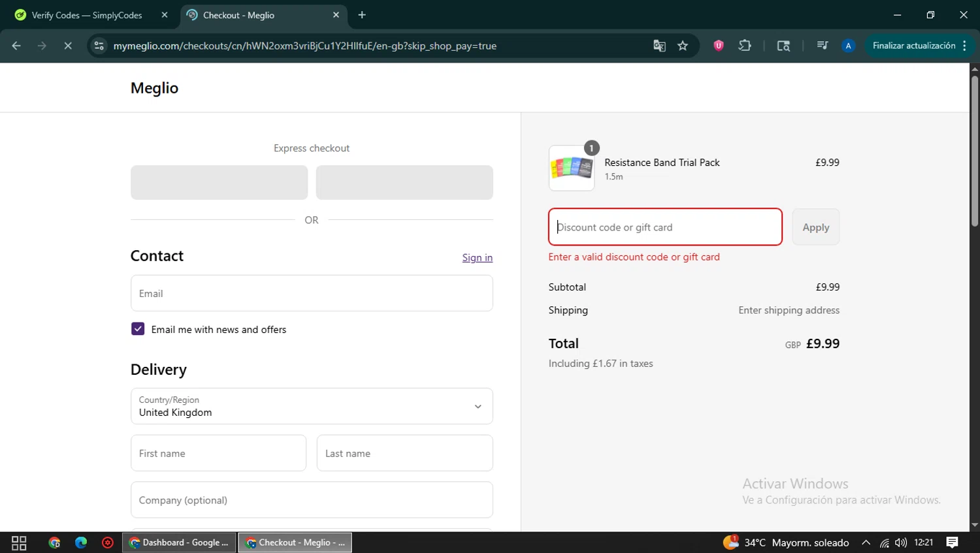
Task: Click Finalizar actualización button
Action: tap(913, 46)
